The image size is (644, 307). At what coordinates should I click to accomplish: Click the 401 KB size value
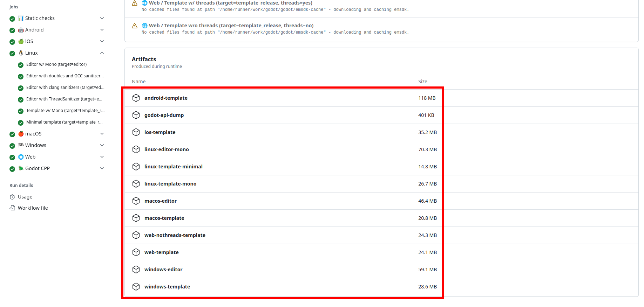pos(426,115)
